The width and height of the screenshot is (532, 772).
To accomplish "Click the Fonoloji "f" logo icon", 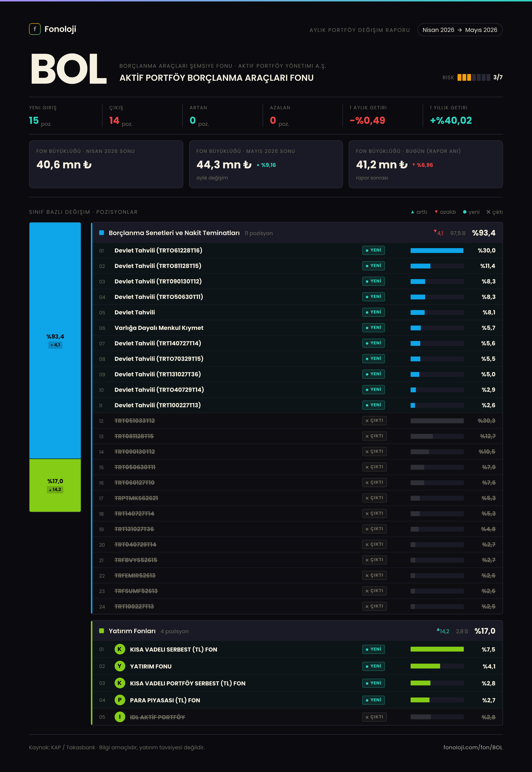I will 35,29.
